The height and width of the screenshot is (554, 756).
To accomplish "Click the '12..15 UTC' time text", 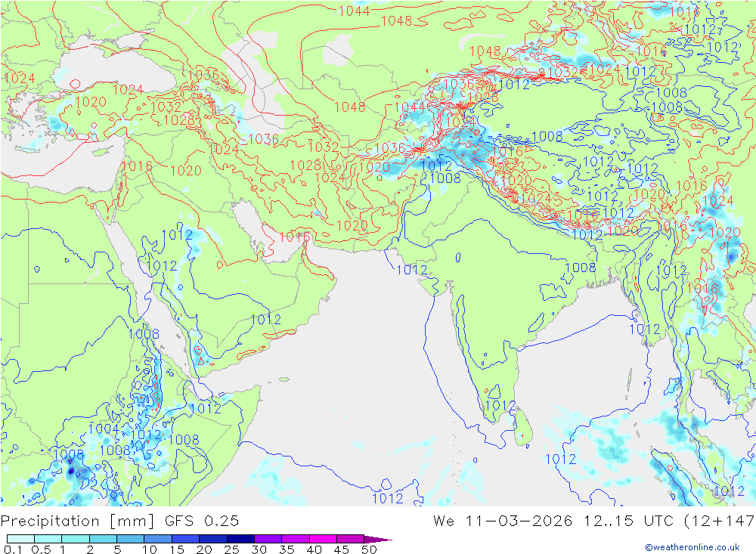I will pos(627,521).
